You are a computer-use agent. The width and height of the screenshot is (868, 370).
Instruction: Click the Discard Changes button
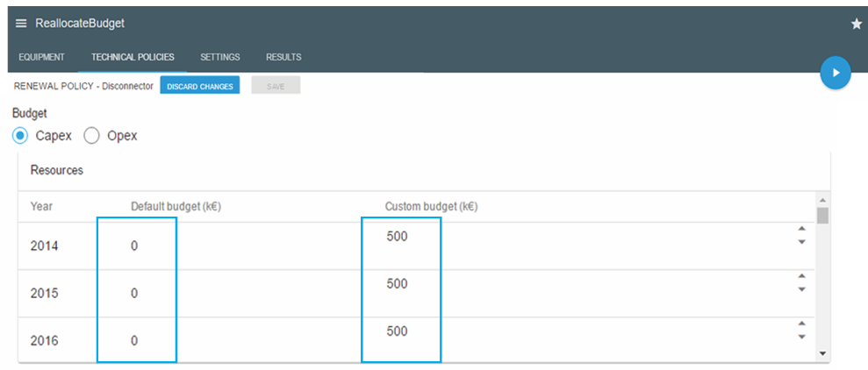200,86
